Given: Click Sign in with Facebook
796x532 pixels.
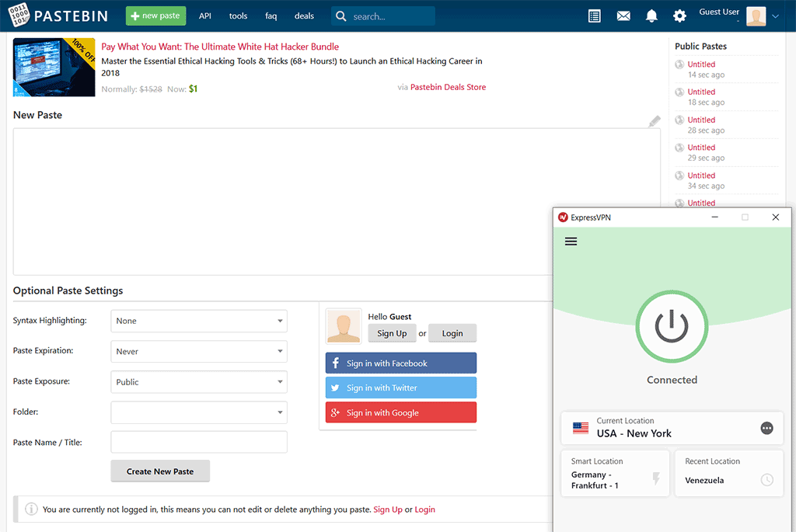Looking at the screenshot, I should 401,363.
